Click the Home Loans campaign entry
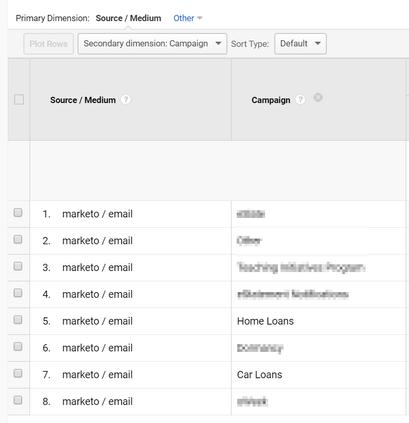This screenshot has width=409, height=423. 265,321
